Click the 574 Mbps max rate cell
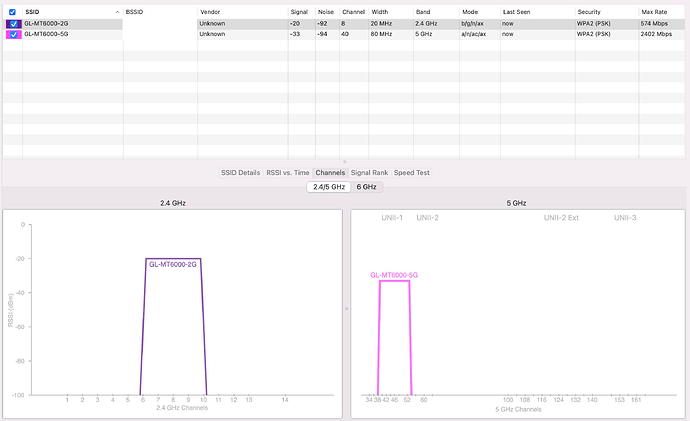690x421 pixels. coord(654,24)
